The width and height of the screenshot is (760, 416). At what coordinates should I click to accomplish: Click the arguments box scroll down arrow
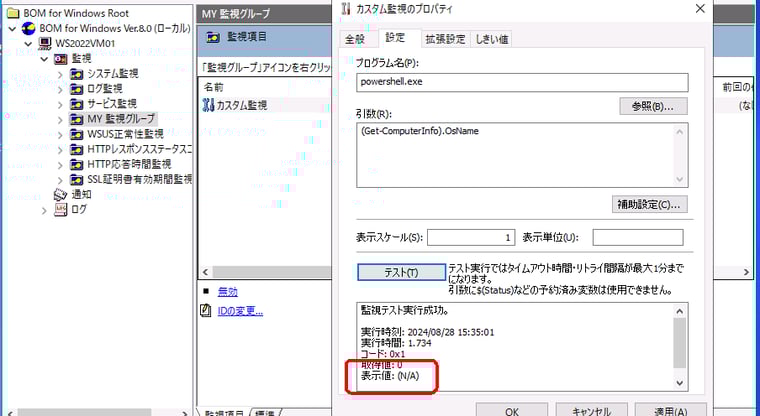click(x=680, y=179)
